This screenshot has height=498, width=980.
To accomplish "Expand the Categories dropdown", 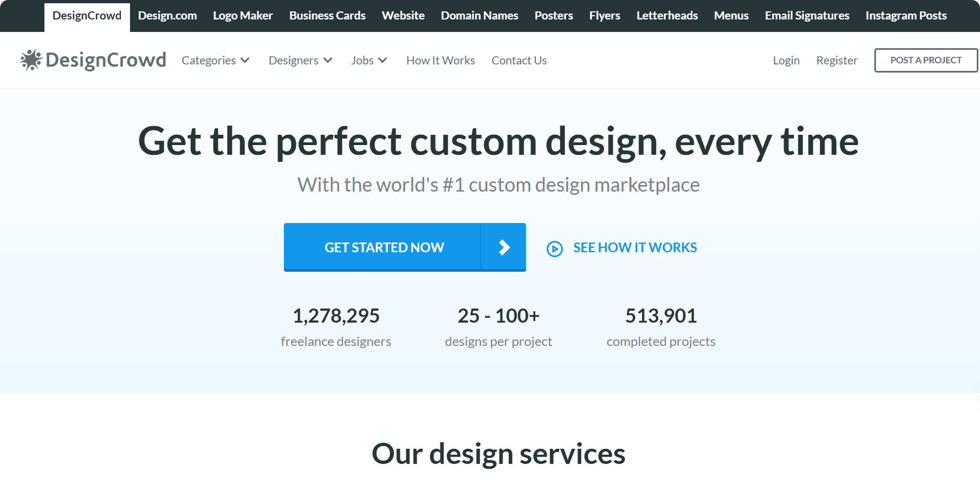I will [x=216, y=61].
